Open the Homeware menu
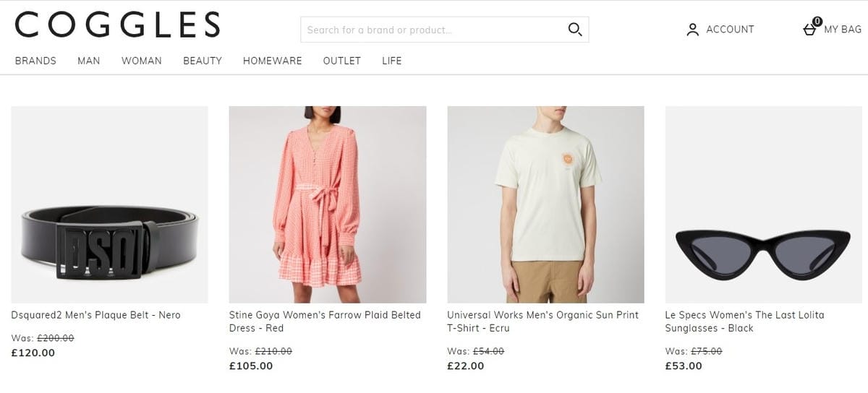The width and height of the screenshot is (868, 393). tap(273, 61)
